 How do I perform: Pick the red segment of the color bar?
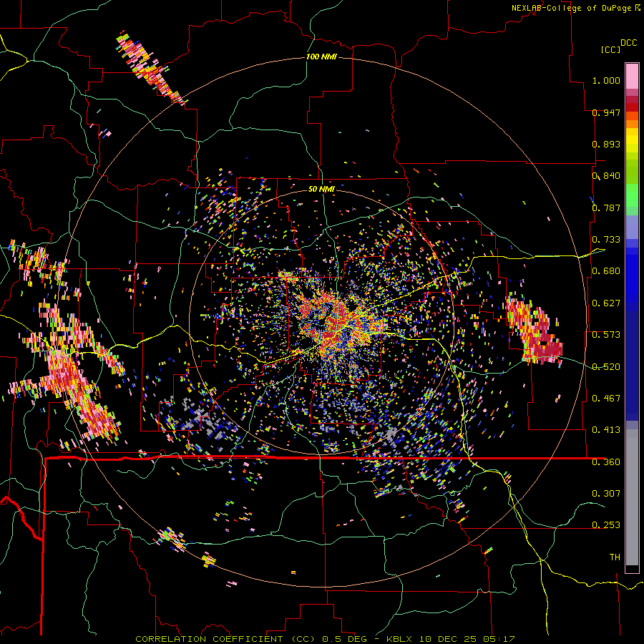point(632,107)
